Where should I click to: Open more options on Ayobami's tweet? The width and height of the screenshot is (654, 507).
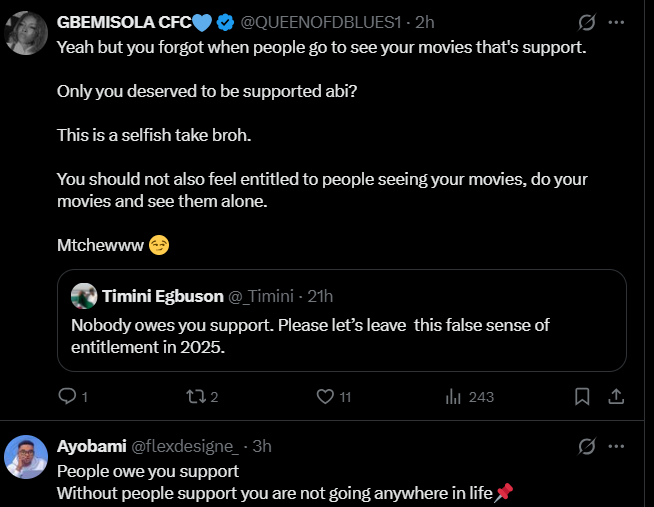click(x=617, y=446)
